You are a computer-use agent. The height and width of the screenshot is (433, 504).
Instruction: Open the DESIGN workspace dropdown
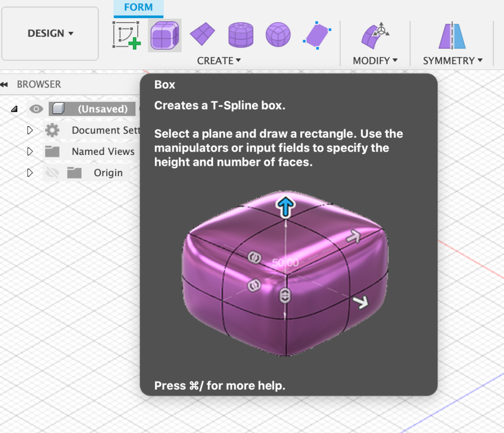[x=50, y=33]
